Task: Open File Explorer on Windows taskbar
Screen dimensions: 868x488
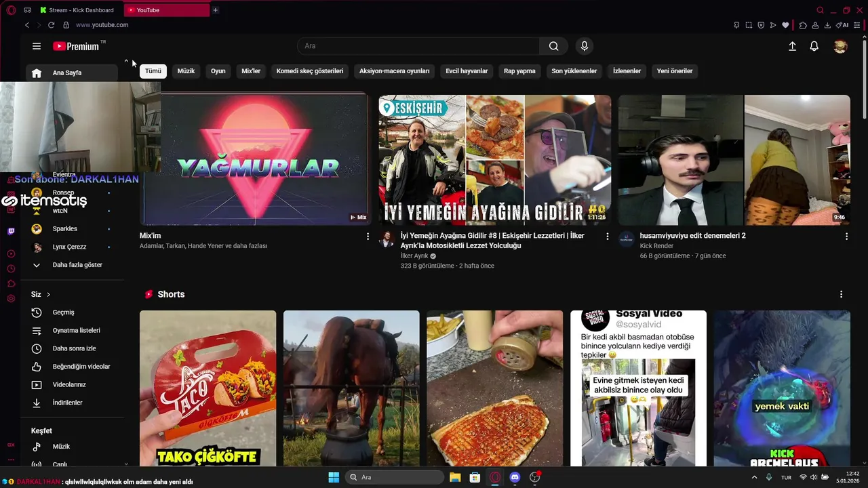Action: tap(455, 477)
